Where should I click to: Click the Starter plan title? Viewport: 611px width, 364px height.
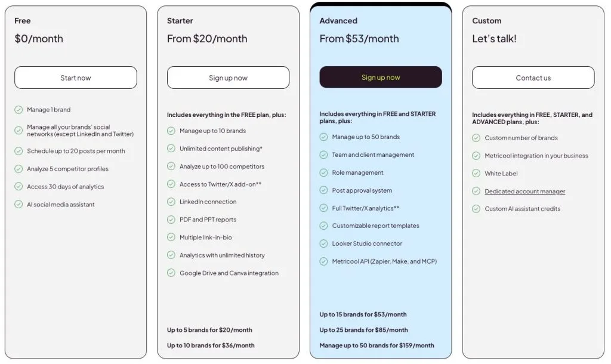coord(180,21)
